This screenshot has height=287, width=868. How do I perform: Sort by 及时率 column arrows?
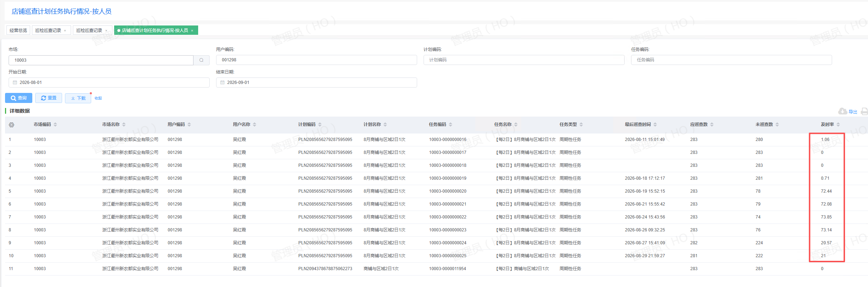838,124
